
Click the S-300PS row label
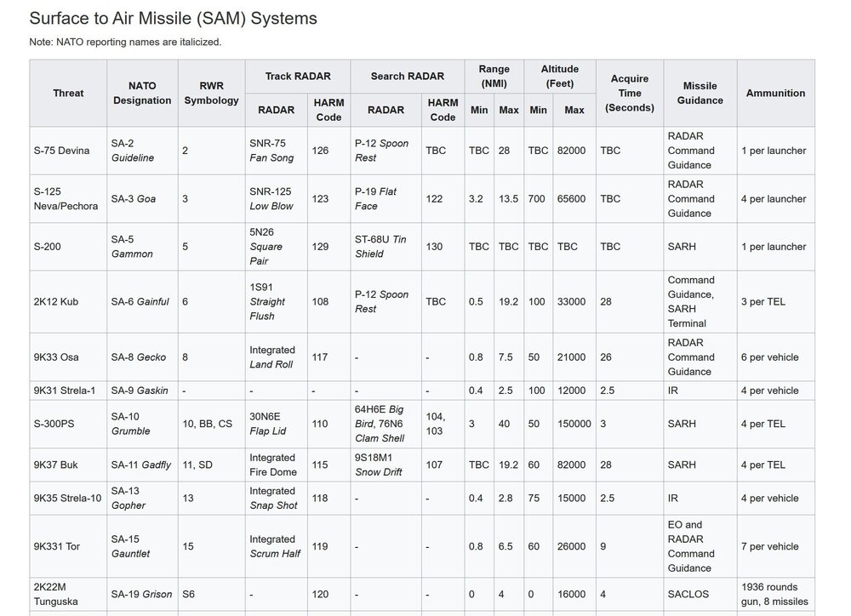point(55,424)
